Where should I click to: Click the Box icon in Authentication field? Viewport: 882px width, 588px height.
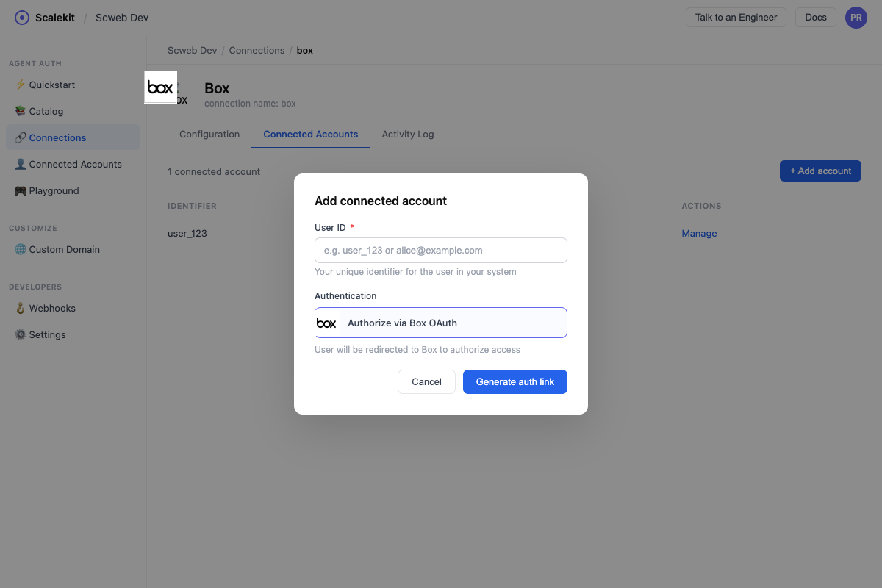pyautogui.click(x=326, y=323)
